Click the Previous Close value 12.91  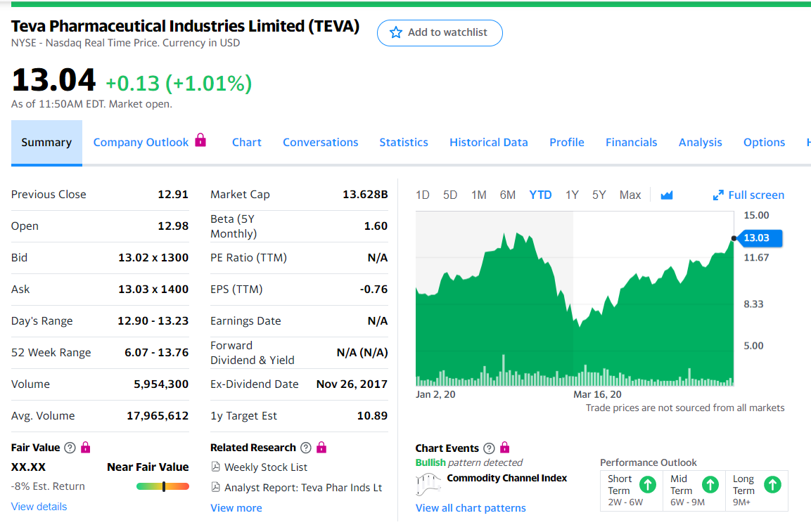173,195
